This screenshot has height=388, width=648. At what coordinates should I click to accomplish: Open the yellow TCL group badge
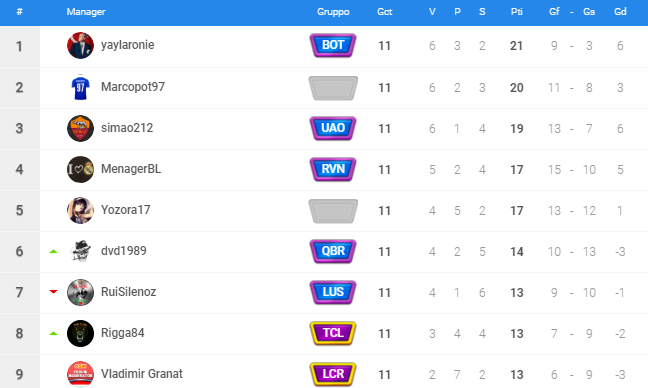tap(333, 333)
